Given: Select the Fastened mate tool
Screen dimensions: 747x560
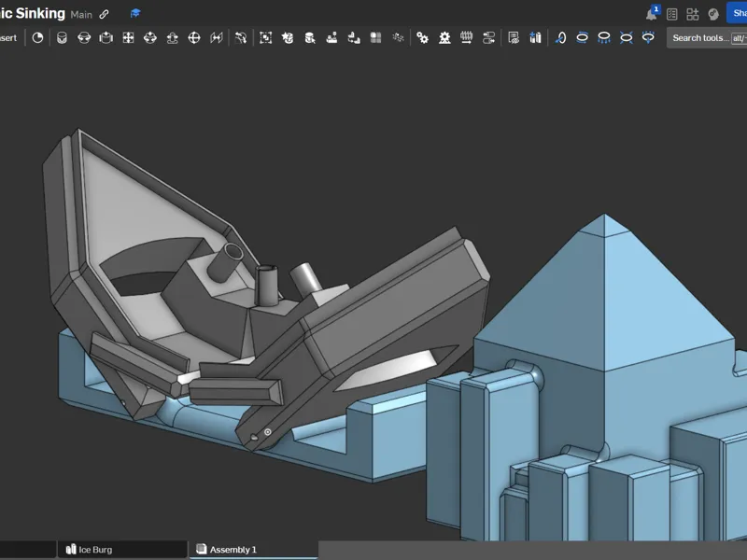Looking at the screenshot, I should tap(62, 37).
